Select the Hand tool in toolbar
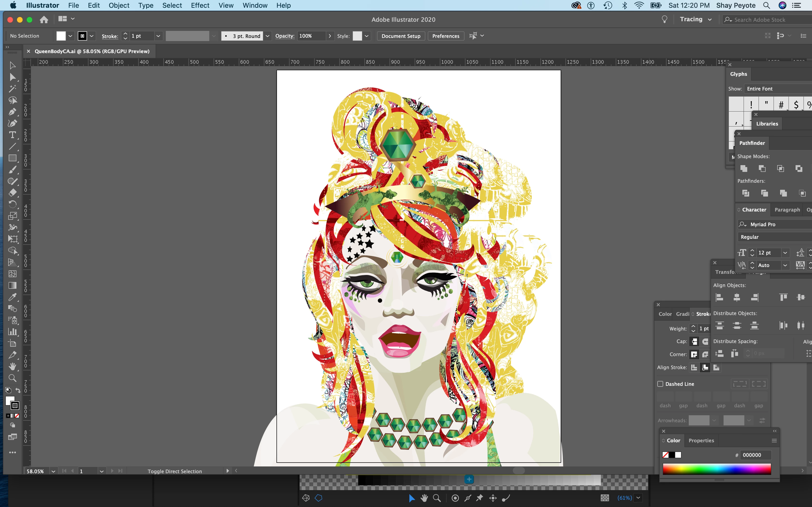Screen dimensions: 812x507 (x=12, y=366)
